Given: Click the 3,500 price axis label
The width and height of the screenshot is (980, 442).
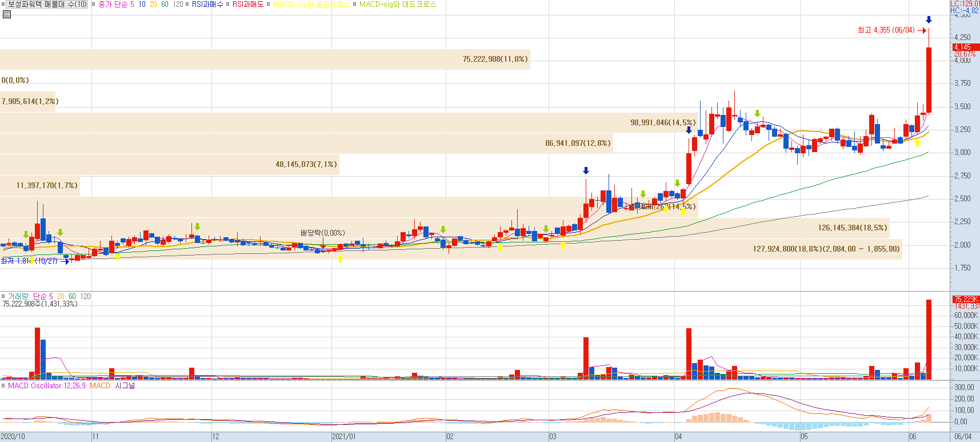Looking at the screenshot, I should pos(962,107).
